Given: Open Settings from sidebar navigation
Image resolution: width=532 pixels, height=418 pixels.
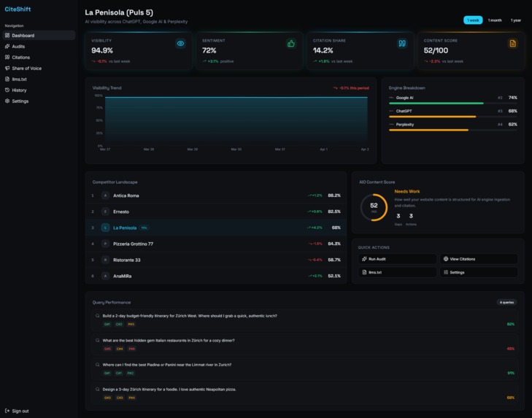Looking at the screenshot, I should 39,101.
